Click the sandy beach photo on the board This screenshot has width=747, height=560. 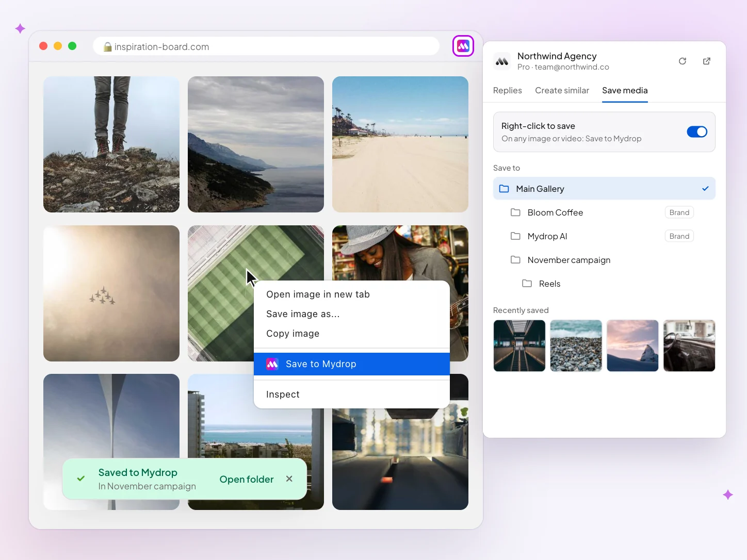400,144
